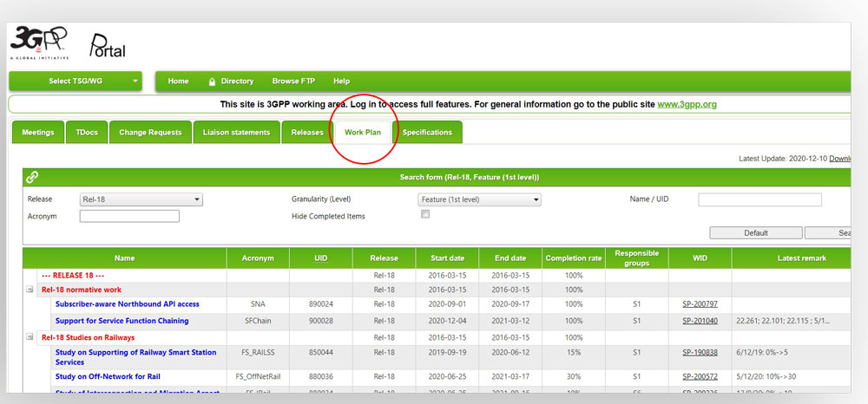Click the --- RELEASE 18 --- row title
Screen dimensions: 868x404
(73, 275)
